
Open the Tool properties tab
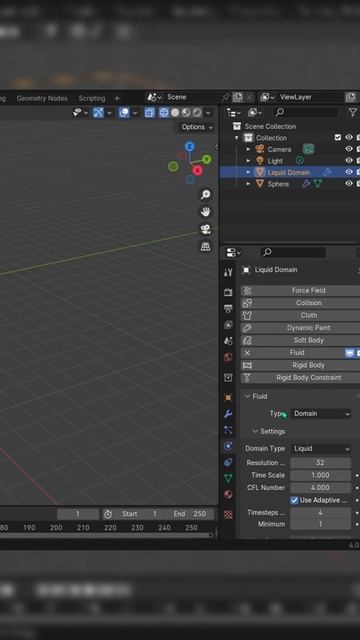pos(228,272)
